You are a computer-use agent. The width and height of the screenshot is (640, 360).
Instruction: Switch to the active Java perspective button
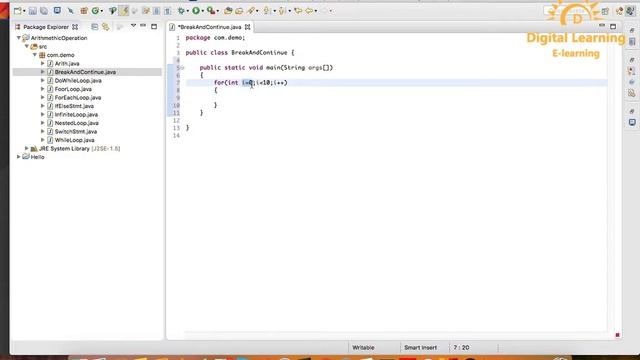tap(631, 11)
